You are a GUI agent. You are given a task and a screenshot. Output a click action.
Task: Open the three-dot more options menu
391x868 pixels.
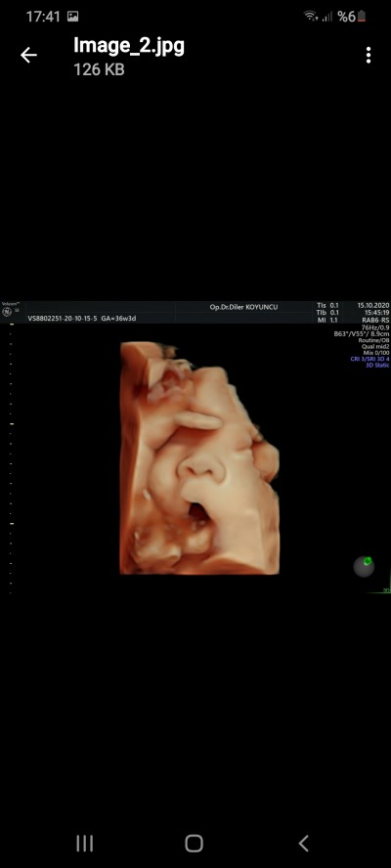pos(369,55)
